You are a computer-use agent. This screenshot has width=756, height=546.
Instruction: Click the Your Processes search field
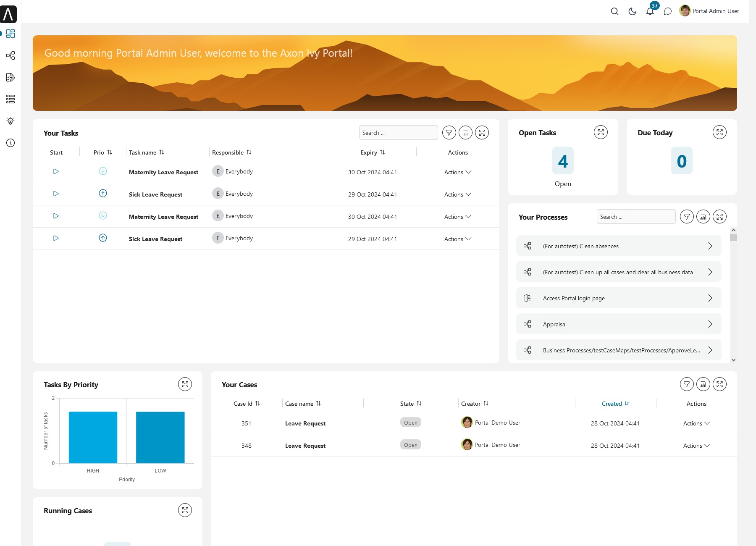point(636,217)
